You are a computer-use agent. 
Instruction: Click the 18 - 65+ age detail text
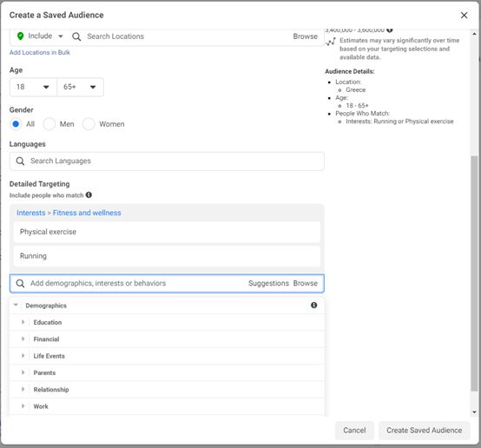(357, 106)
